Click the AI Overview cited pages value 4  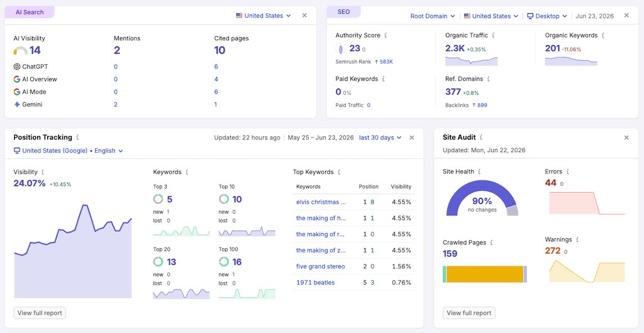pyautogui.click(x=216, y=79)
